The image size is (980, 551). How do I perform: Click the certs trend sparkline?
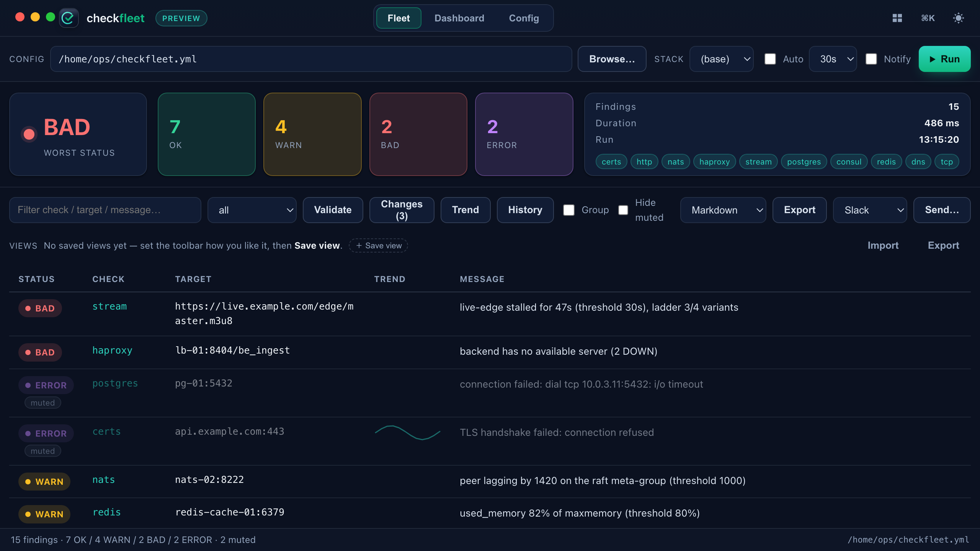coord(408,432)
